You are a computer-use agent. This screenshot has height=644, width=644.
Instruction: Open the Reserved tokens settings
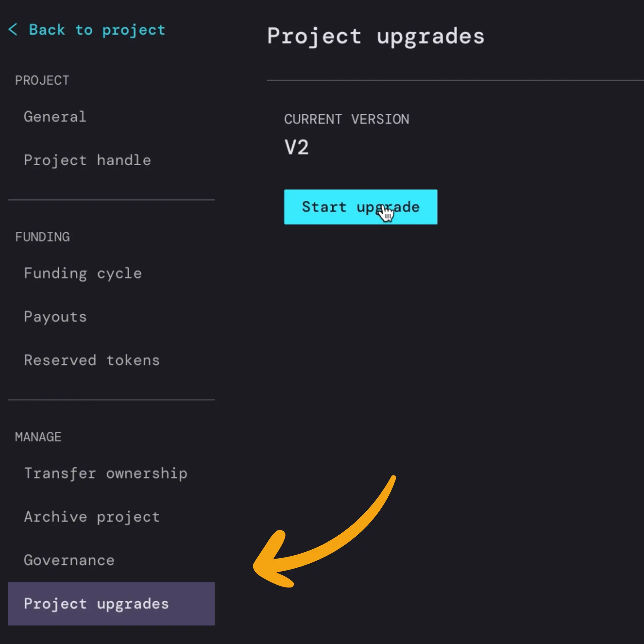tap(92, 360)
